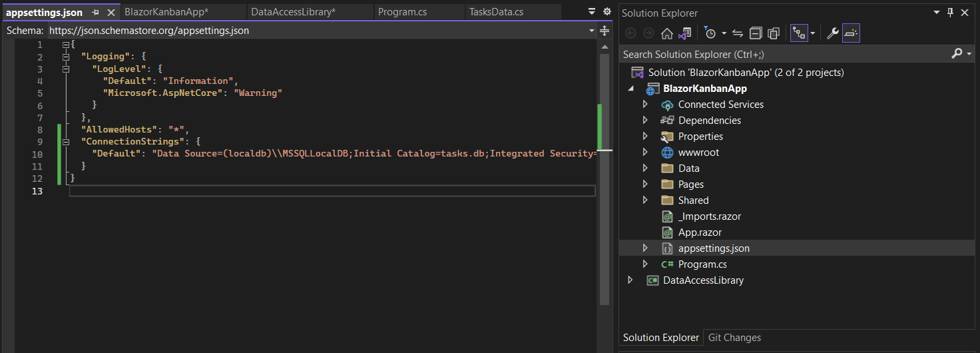Click the Show All Files icon
This screenshot has height=353, width=980.
click(x=774, y=33)
